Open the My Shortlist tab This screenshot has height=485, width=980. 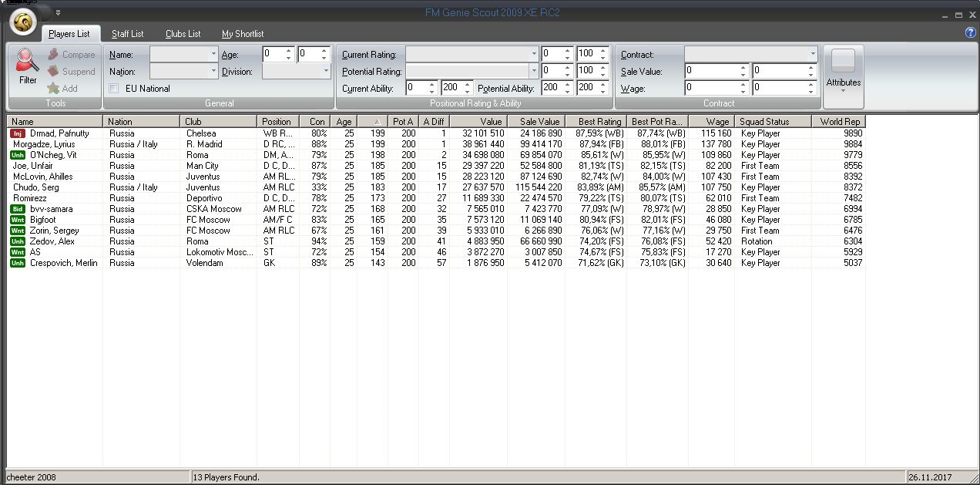(243, 34)
